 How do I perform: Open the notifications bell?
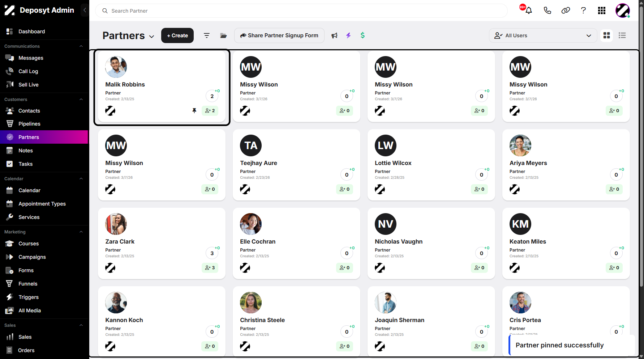(529, 10)
